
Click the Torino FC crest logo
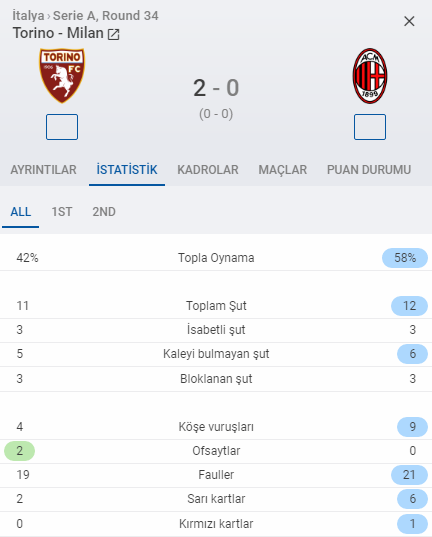click(62, 76)
